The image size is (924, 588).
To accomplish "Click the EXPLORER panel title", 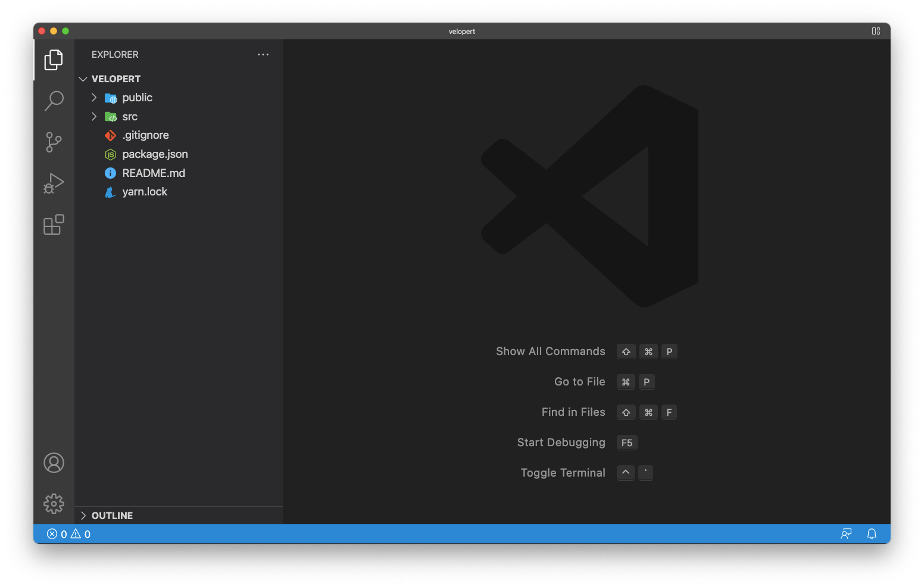I will tap(115, 54).
